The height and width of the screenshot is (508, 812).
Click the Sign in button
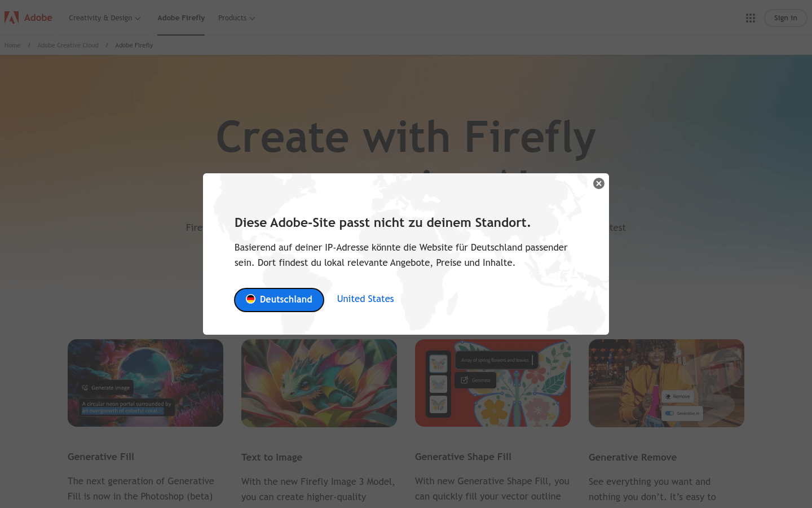[785, 18]
